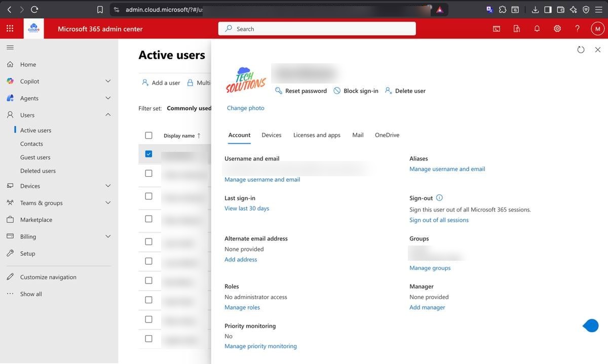Expand Teams & groups nav section
608x364 pixels.
(108, 203)
